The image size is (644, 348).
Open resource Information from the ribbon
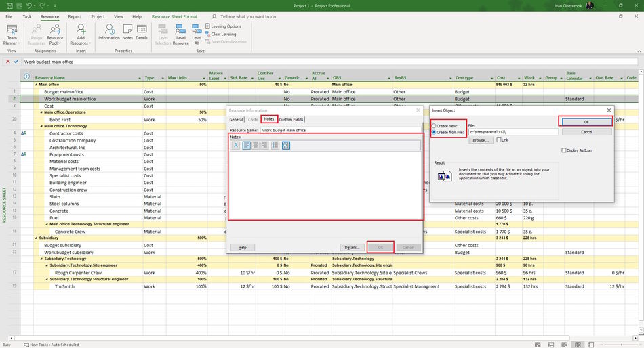(109, 32)
